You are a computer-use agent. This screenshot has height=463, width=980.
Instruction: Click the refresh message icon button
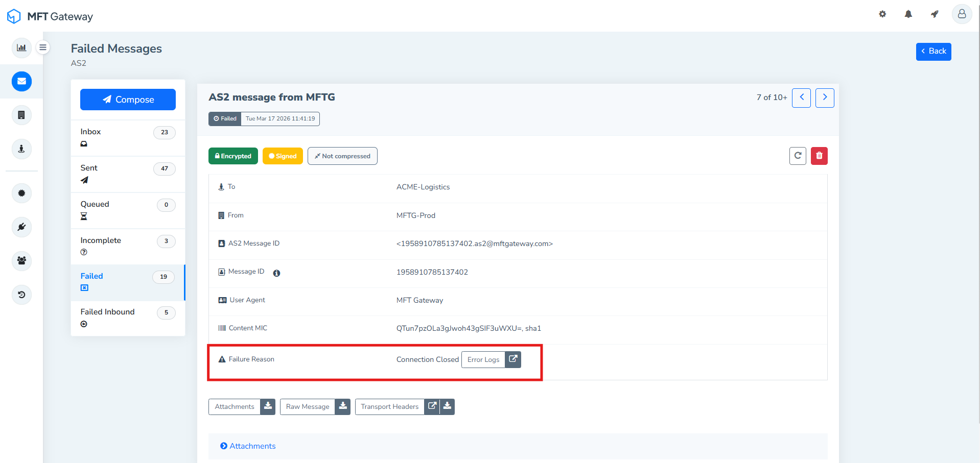click(x=798, y=156)
